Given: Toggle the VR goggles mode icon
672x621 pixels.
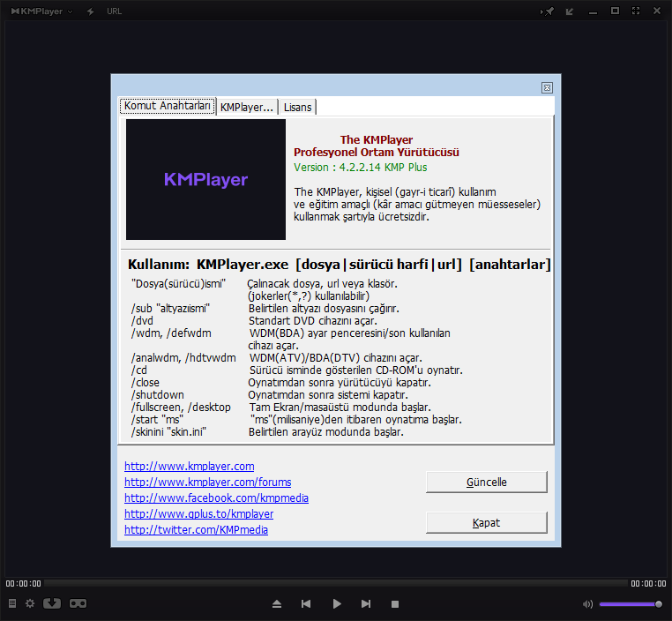Looking at the screenshot, I should tap(78, 603).
